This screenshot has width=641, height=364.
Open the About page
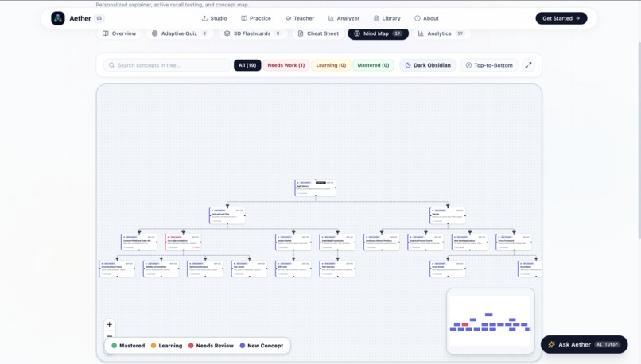[x=426, y=18]
